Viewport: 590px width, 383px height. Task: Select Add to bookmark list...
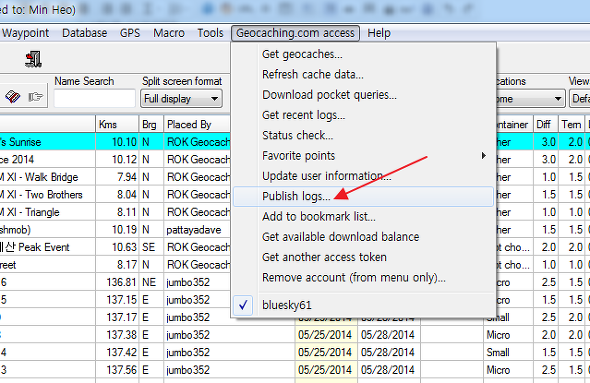[x=363, y=217]
